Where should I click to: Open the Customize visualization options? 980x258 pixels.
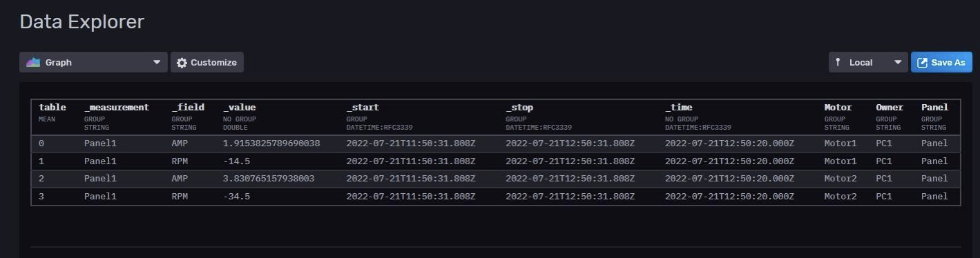207,63
